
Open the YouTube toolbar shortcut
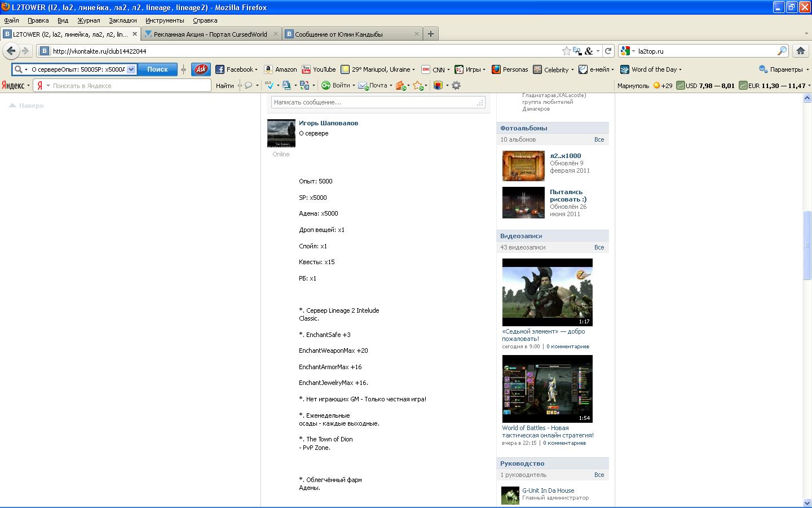coord(319,69)
